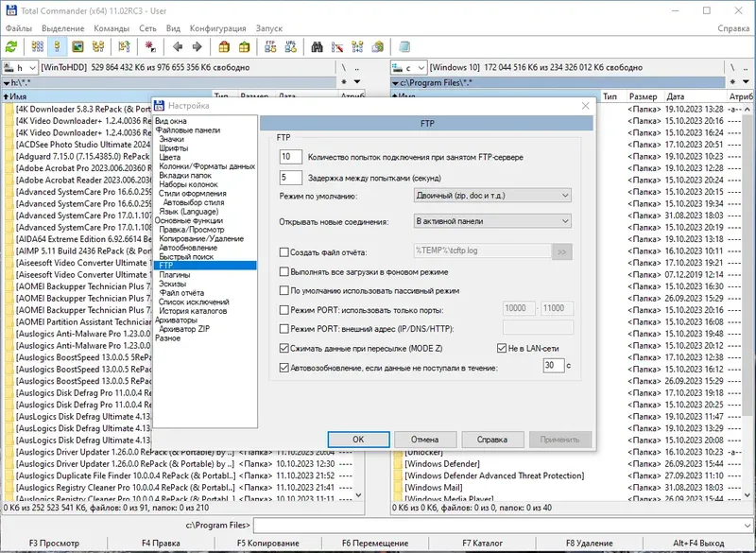
Task: Click folder icon of ACDSee Photo Studio Ultimate
Action: [x=9, y=145]
